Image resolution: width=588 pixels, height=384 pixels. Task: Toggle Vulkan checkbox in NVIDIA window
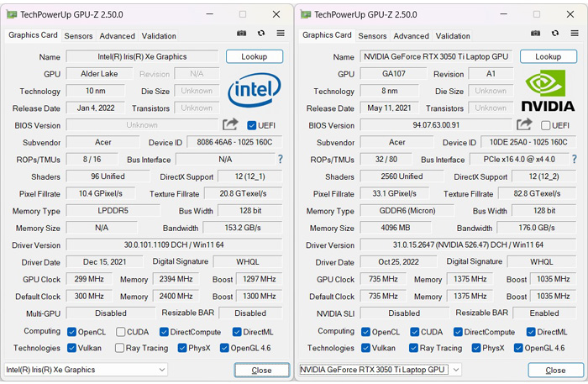(x=365, y=348)
